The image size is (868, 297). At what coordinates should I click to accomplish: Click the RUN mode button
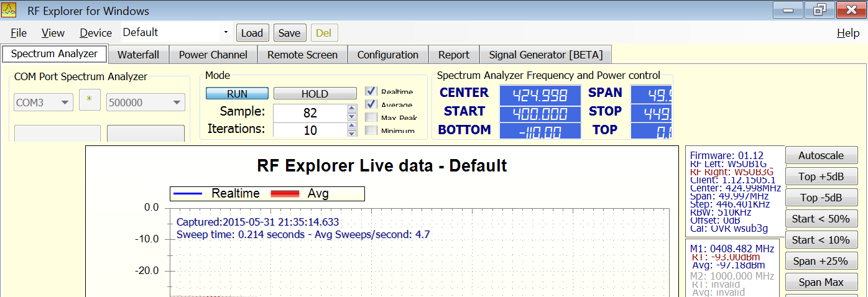pyautogui.click(x=238, y=94)
